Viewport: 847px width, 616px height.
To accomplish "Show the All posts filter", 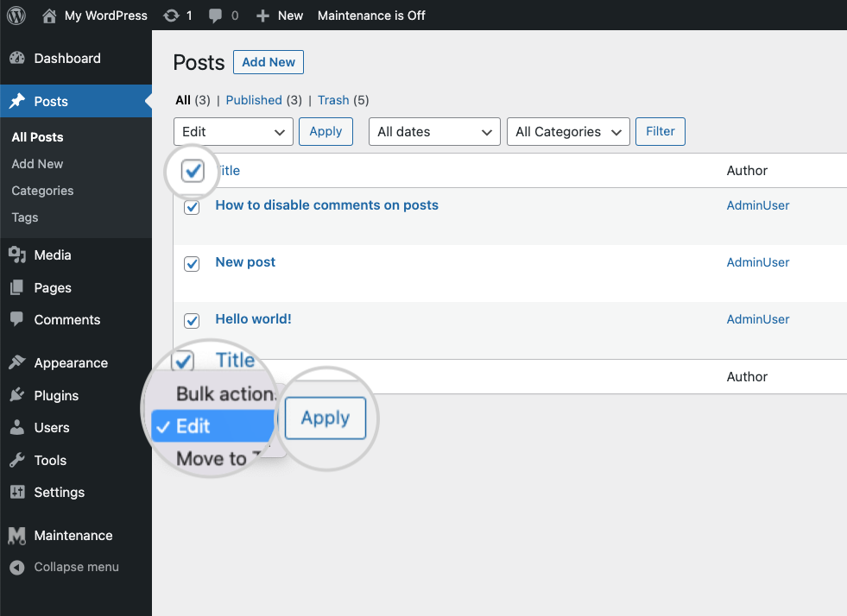I will [x=183, y=100].
